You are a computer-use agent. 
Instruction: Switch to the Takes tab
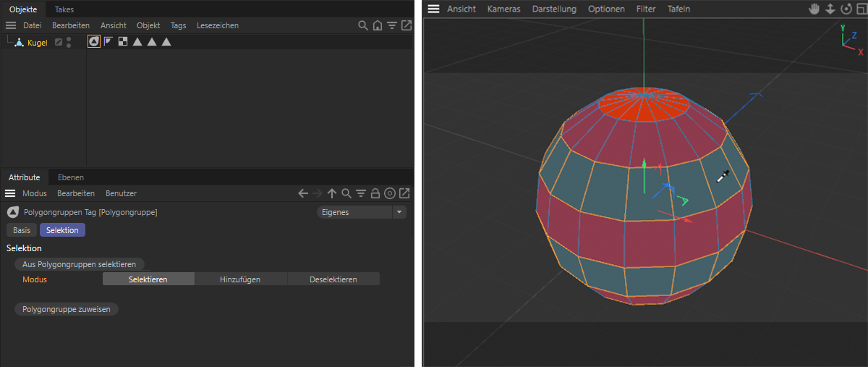click(64, 9)
